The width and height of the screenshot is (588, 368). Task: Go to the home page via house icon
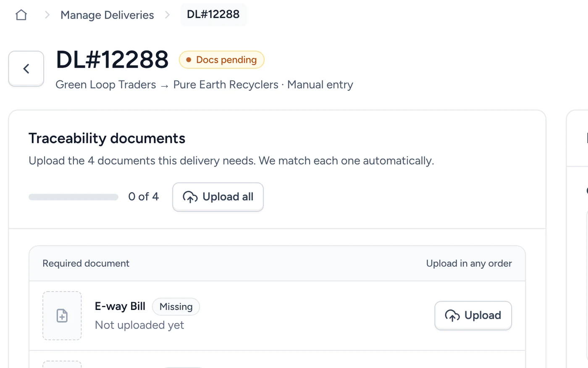click(x=21, y=15)
